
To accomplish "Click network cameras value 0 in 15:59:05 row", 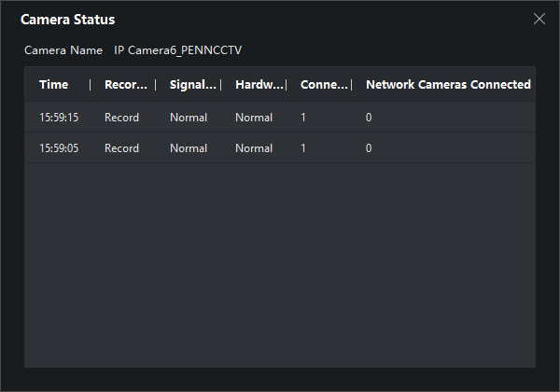I will (x=369, y=148).
